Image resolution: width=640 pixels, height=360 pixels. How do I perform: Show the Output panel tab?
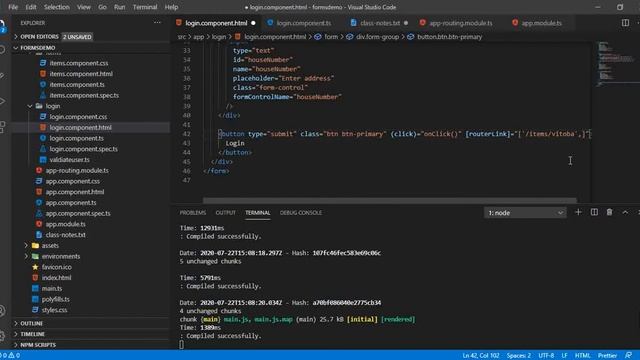pos(225,213)
